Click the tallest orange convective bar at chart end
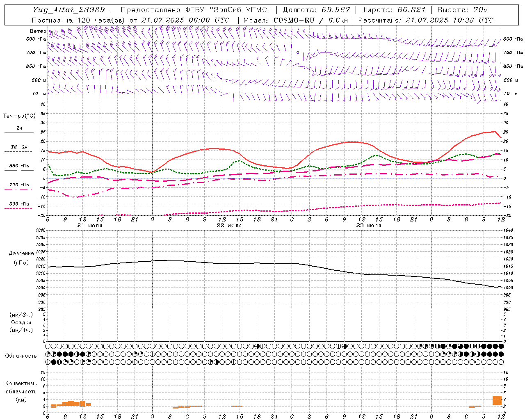 [497, 400]
